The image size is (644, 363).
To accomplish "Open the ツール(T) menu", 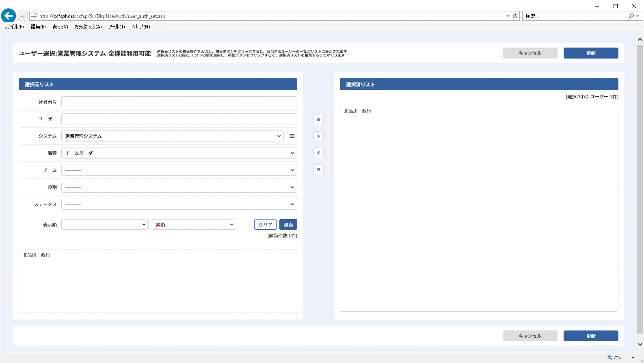I will click(117, 27).
